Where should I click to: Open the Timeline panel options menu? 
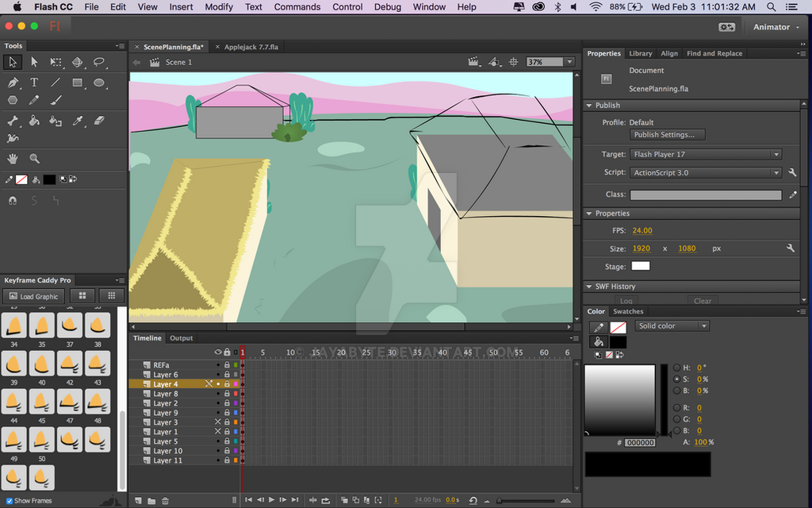(x=574, y=338)
